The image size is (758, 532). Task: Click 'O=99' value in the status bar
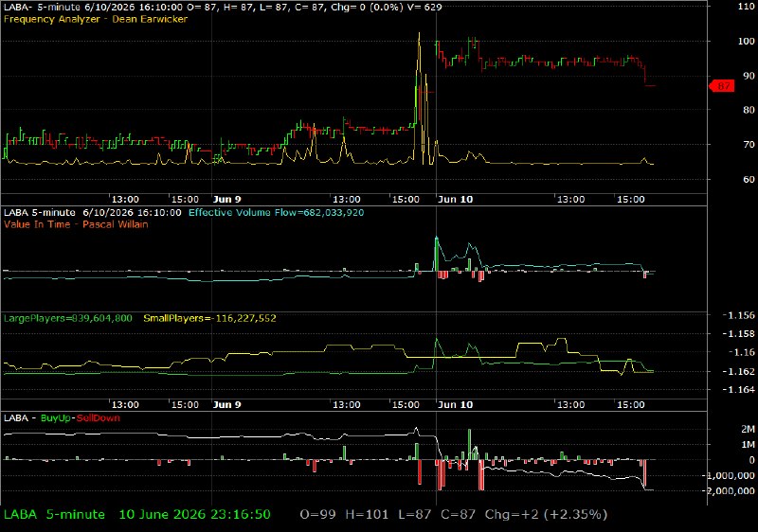(x=317, y=515)
